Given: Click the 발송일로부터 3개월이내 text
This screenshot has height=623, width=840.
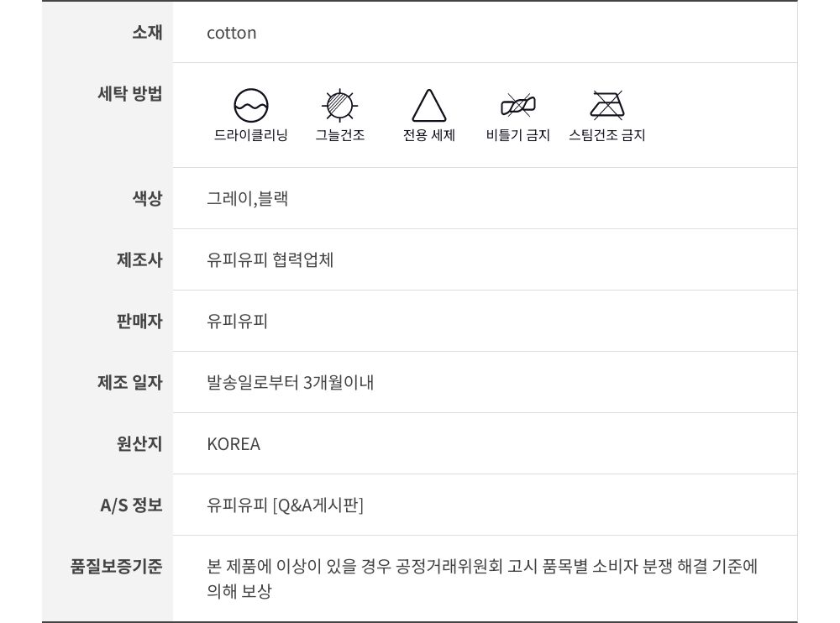Looking at the screenshot, I should [x=291, y=382].
